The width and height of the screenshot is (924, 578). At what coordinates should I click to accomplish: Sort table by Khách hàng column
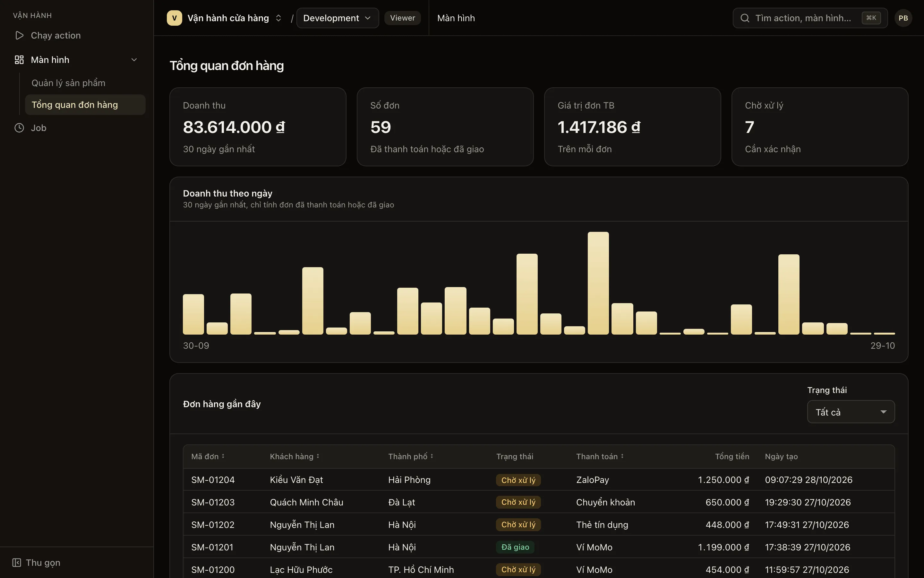[x=295, y=456]
